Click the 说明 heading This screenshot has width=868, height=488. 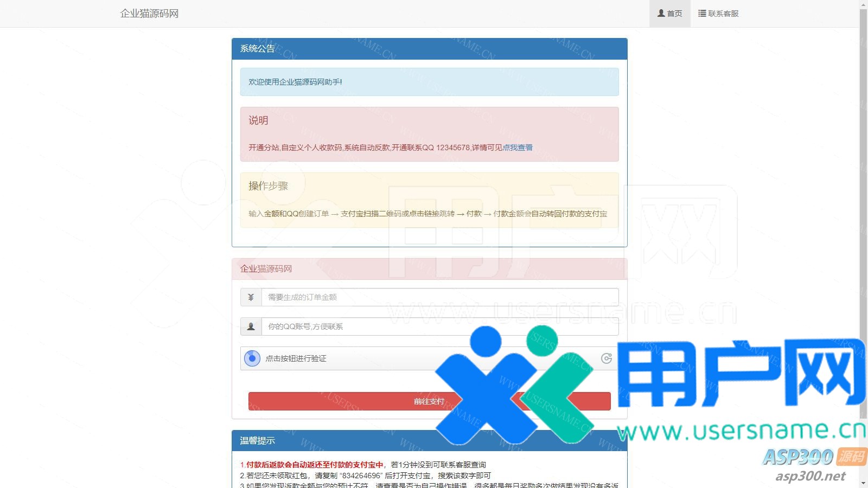coord(258,120)
